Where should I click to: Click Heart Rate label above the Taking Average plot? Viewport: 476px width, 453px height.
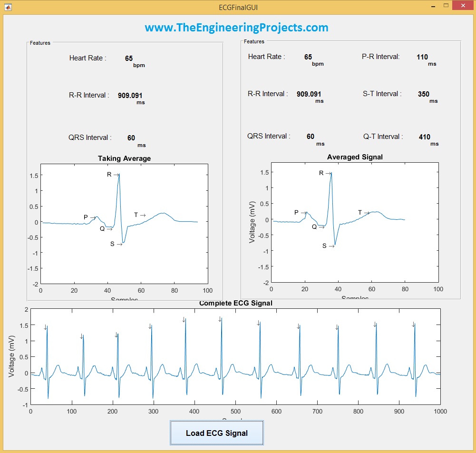click(x=87, y=58)
